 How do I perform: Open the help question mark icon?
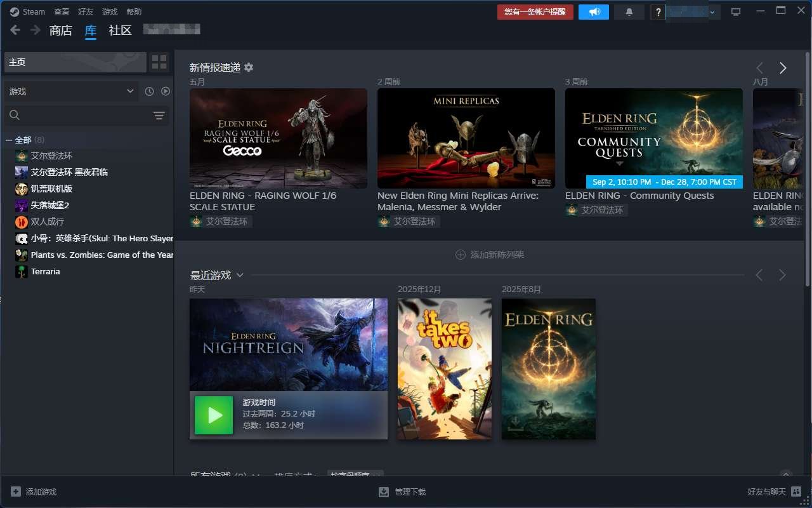click(x=658, y=12)
